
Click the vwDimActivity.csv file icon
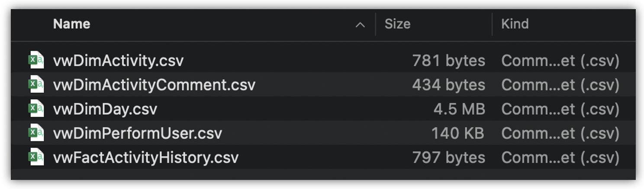36,60
